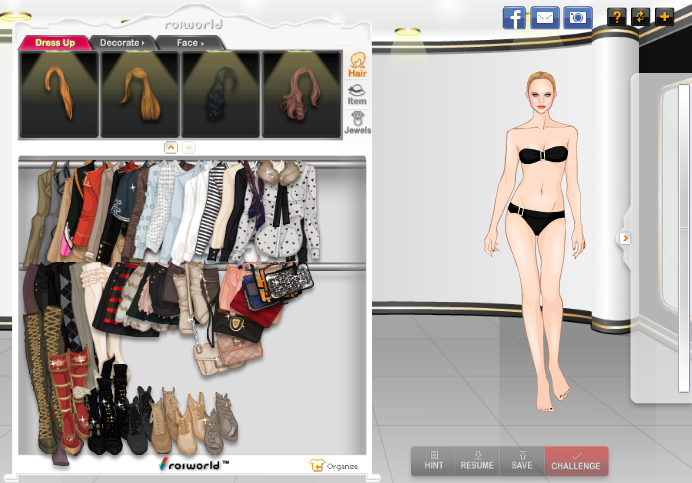Select the Item hat category icon

(x=357, y=96)
